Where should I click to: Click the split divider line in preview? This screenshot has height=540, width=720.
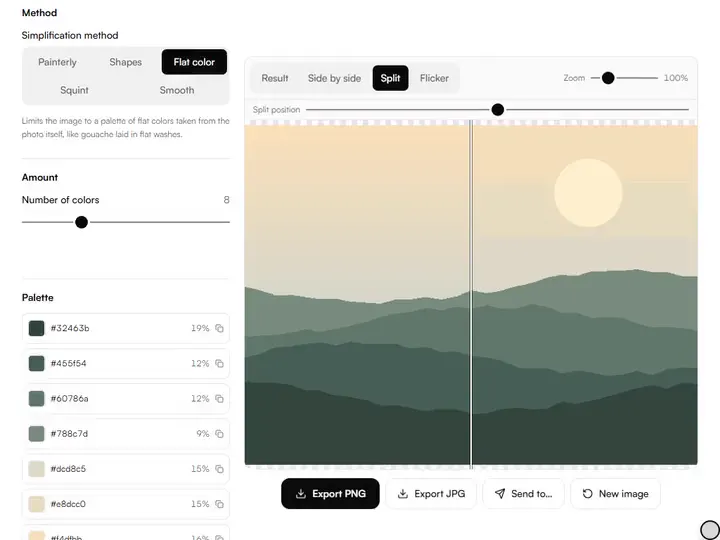(x=471, y=294)
